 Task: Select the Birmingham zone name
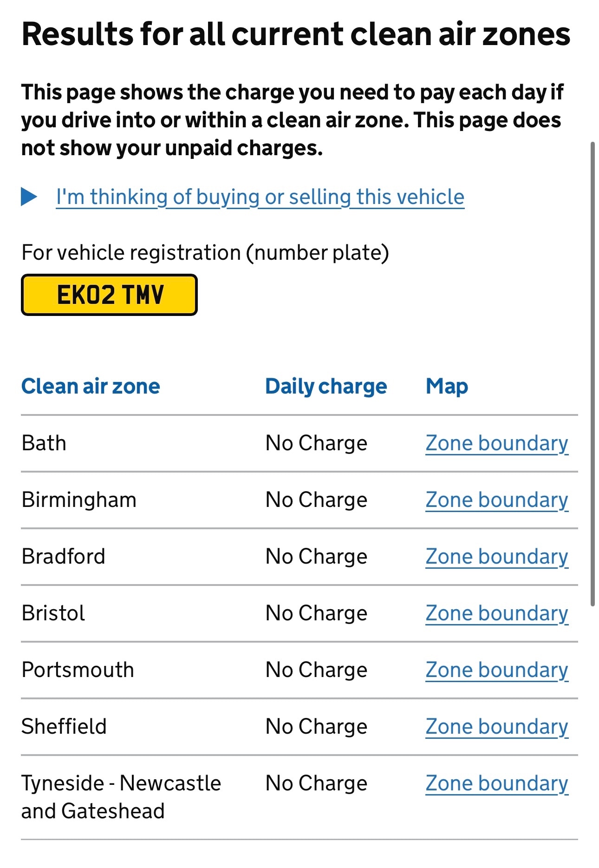(79, 500)
